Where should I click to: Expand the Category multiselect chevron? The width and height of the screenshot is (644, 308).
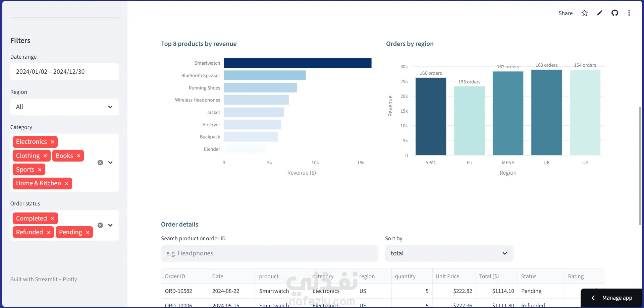click(110, 163)
